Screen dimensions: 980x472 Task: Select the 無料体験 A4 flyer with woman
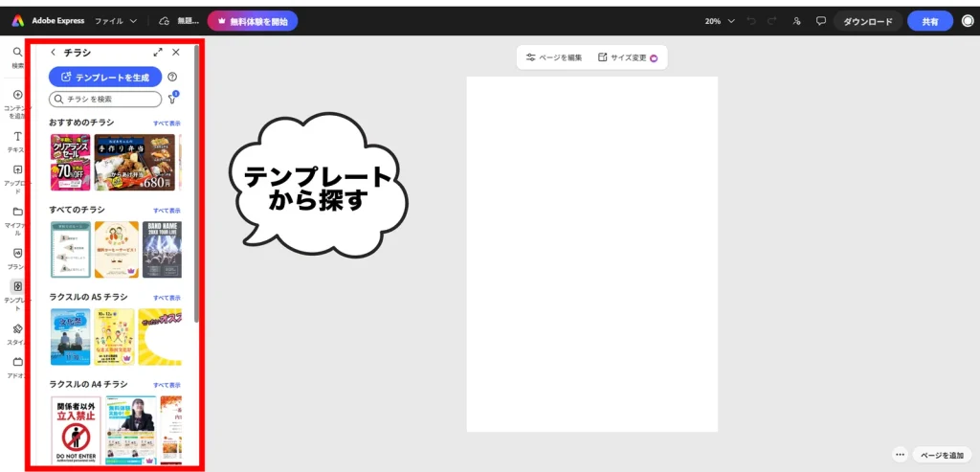point(130,430)
